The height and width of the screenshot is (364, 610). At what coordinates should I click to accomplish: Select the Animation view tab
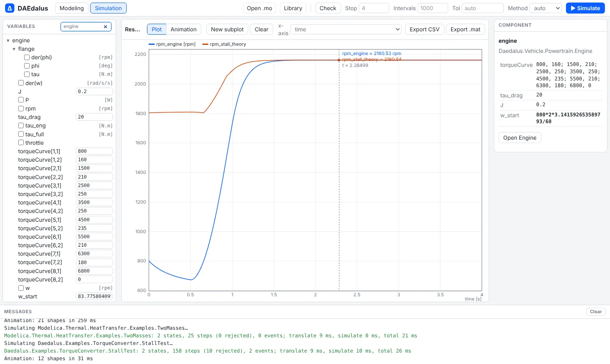pos(183,29)
